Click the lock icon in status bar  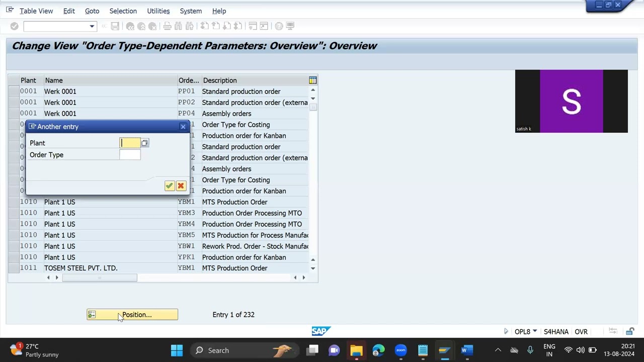click(630, 331)
